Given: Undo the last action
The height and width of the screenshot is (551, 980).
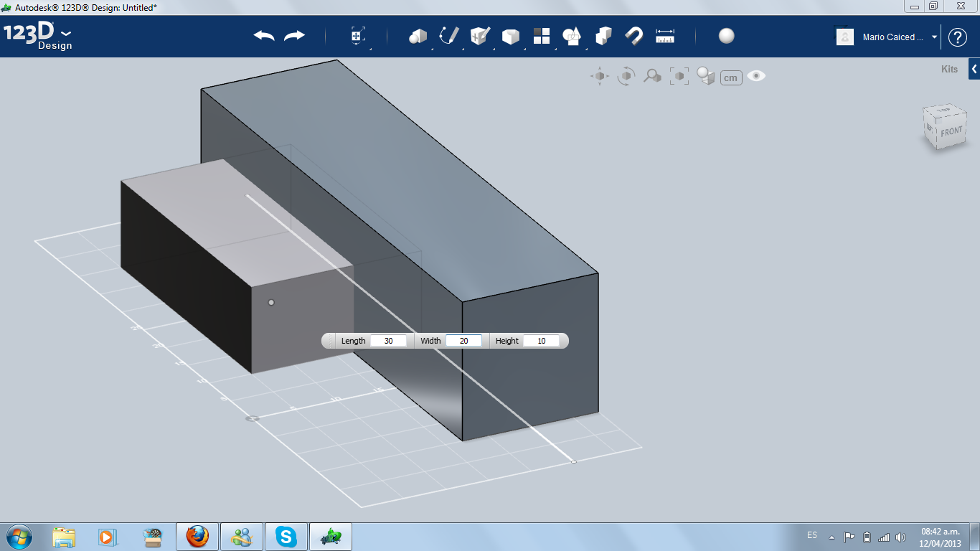Looking at the screenshot, I should [264, 36].
